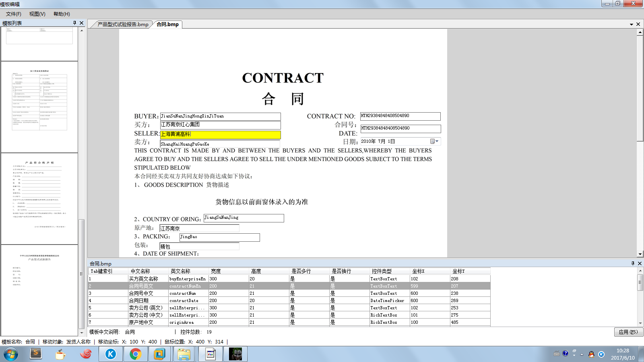
Task: Pin the 模板列表 panel with the pushpin icon
Action: 74,23
